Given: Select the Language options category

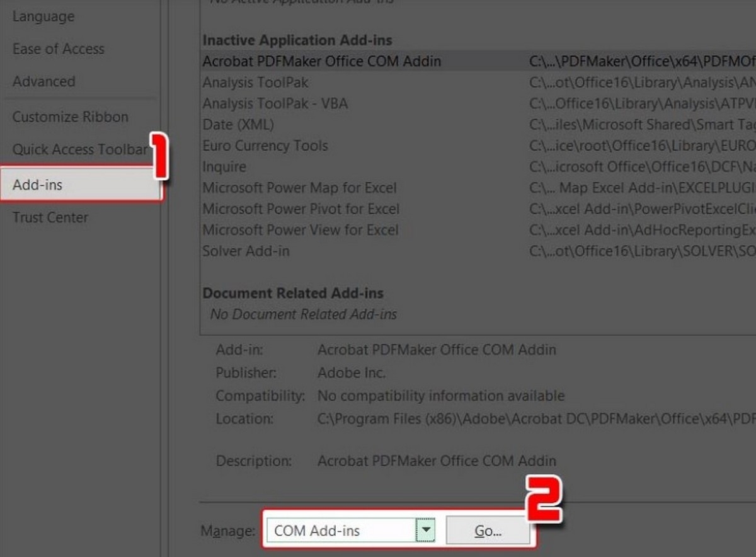Looking at the screenshot, I should 43,16.
